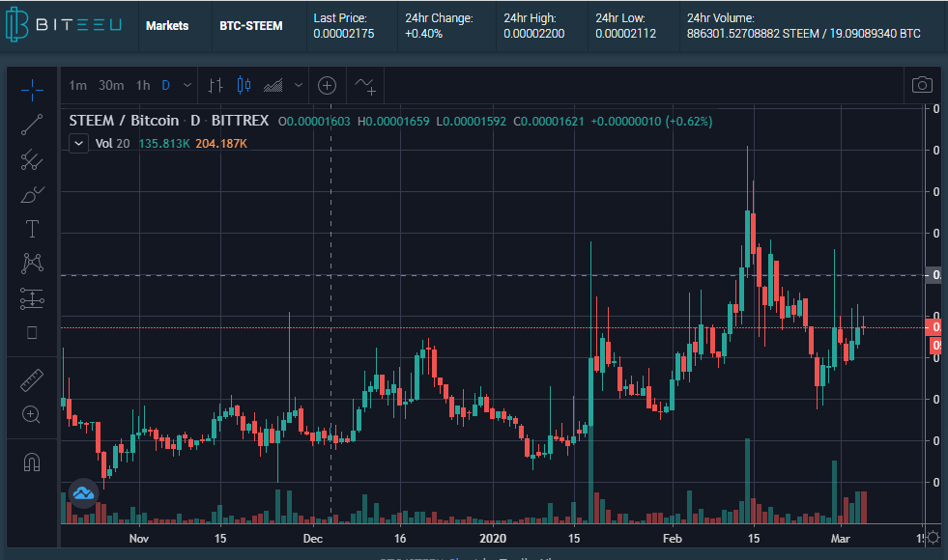Click the 24hr Change +0.40% value
948x560 pixels.
(x=424, y=34)
